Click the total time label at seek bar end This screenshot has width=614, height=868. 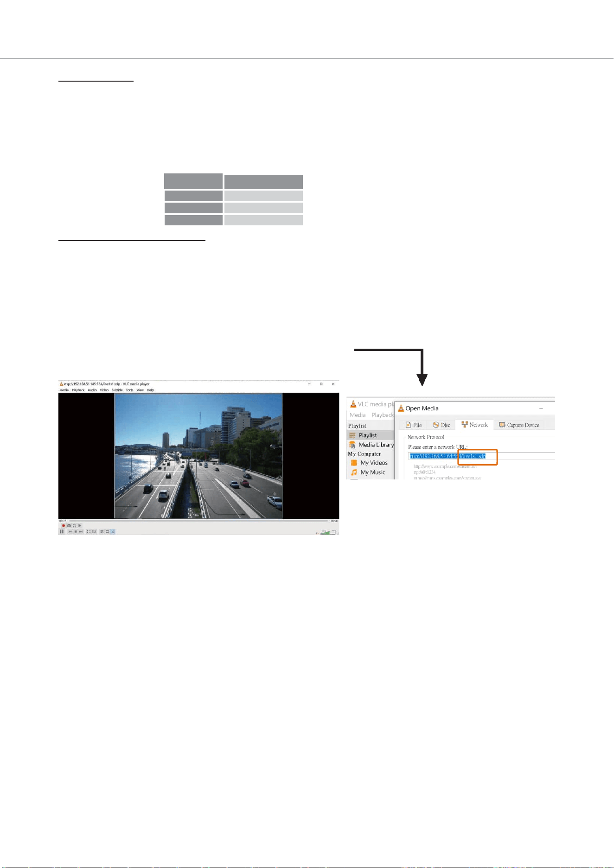(334, 521)
